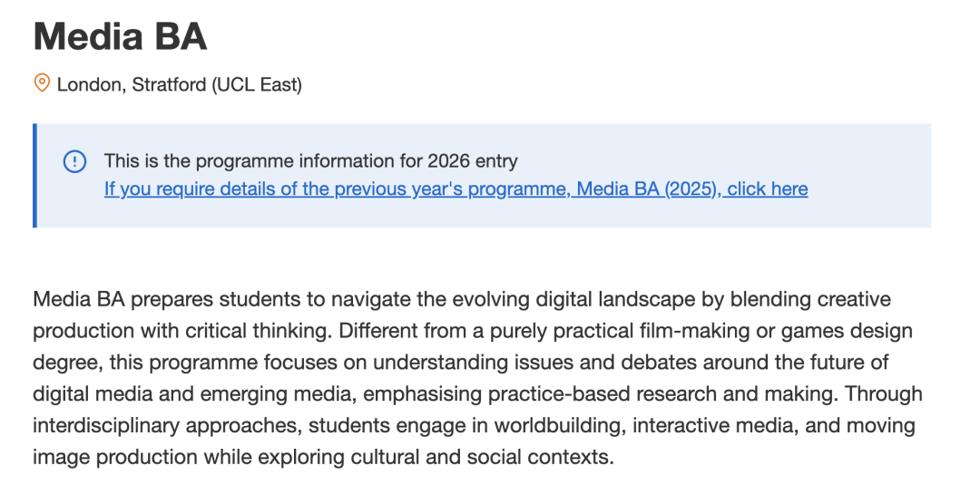Click the orange location pin icon
Image resolution: width=980 pixels, height=485 pixels.
coord(42,83)
